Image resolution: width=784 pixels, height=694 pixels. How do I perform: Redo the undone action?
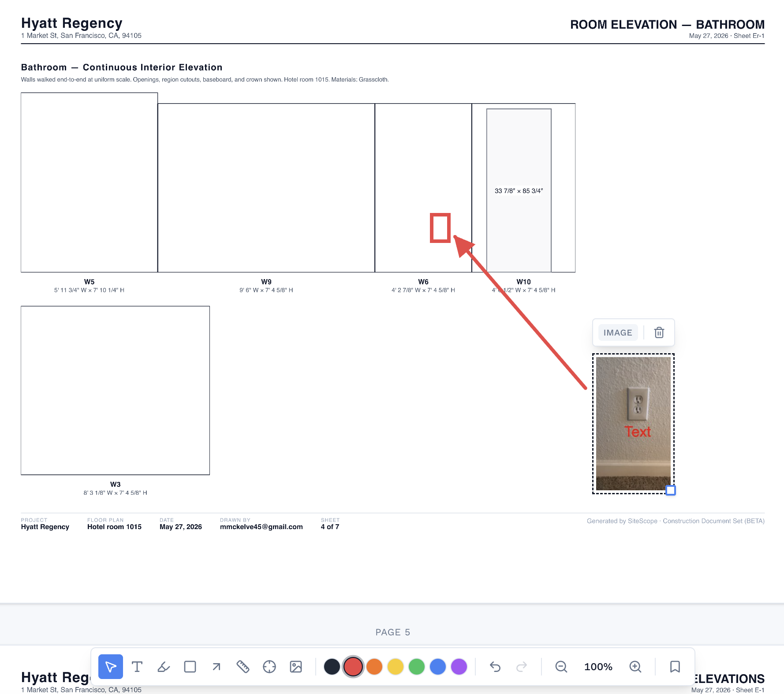point(522,667)
